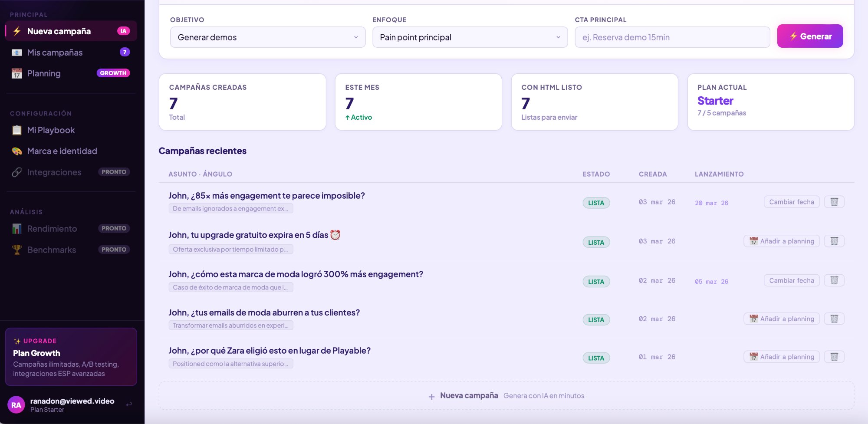The height and width of the screenshot is (424, 868).
Task: Click the Estado column header
Action: (596, 174)
